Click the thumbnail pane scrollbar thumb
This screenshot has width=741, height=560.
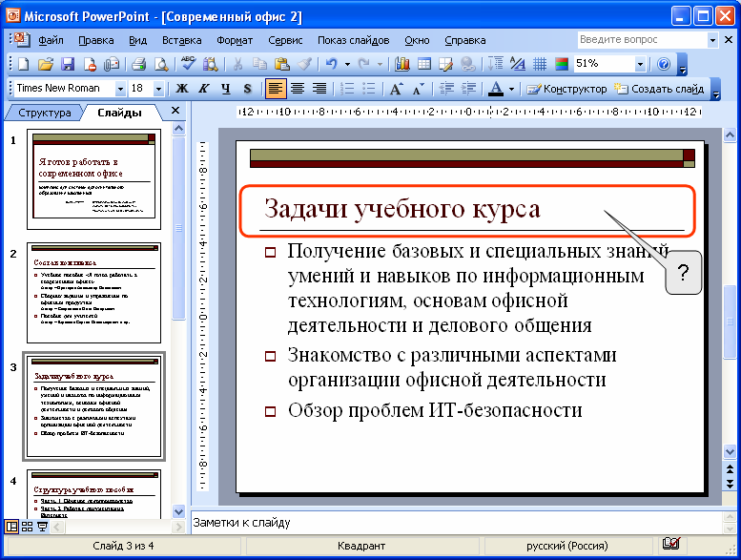[178, 228]
